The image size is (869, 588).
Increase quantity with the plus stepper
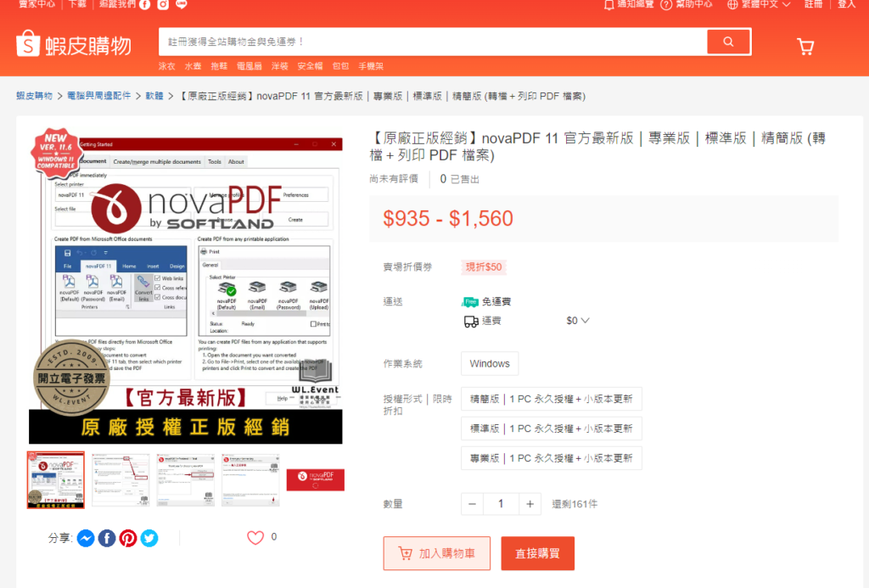[x=530, y=504]
